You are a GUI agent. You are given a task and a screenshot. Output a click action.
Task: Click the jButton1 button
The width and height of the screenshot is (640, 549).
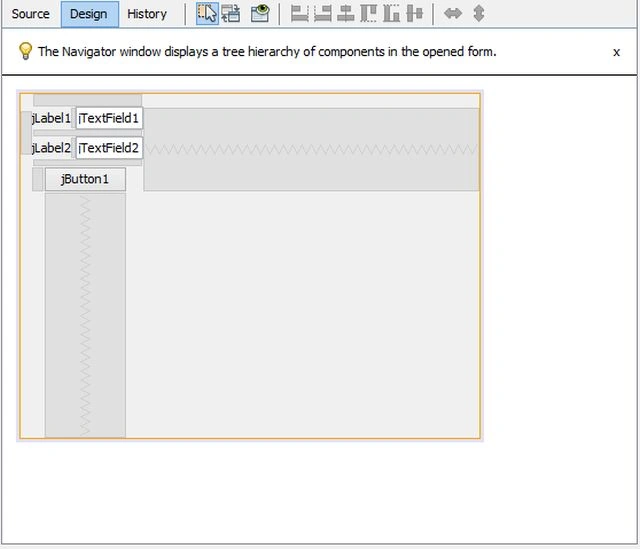tap(85, 179)
